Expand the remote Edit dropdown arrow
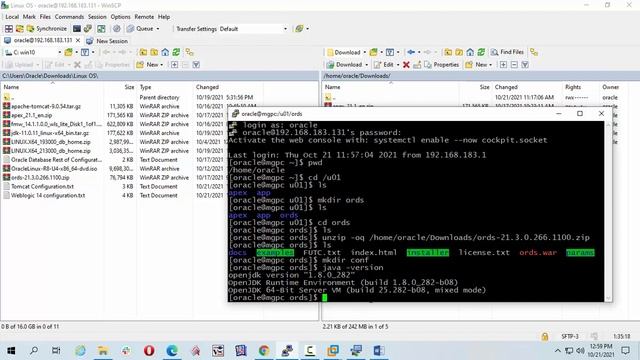The image size is (640, 360). pos(398,65)
